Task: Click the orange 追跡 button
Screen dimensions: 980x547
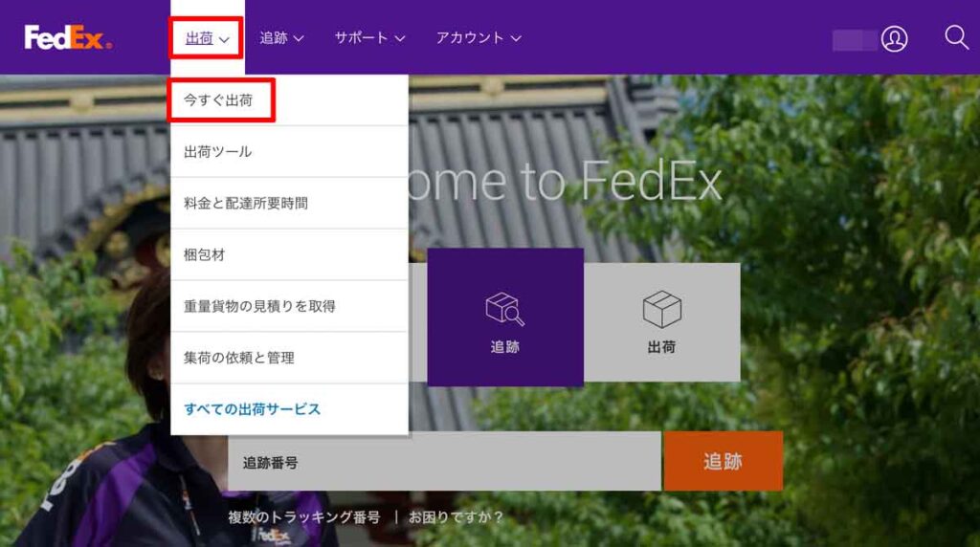Action: pos(724,462)
